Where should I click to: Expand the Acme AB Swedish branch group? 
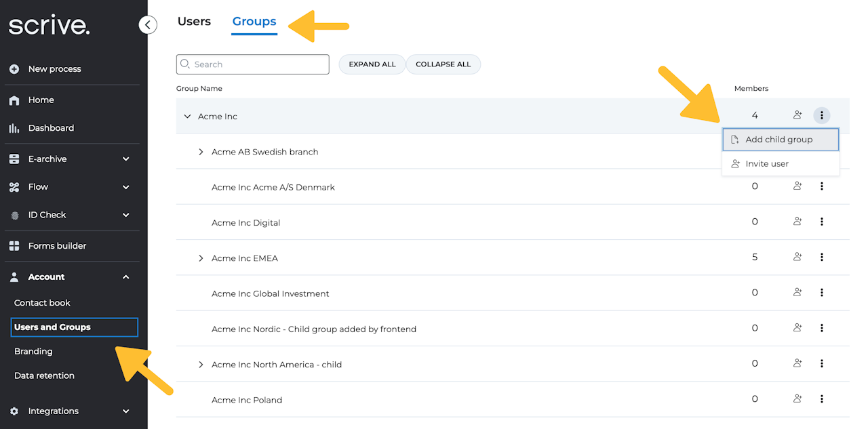201,152
